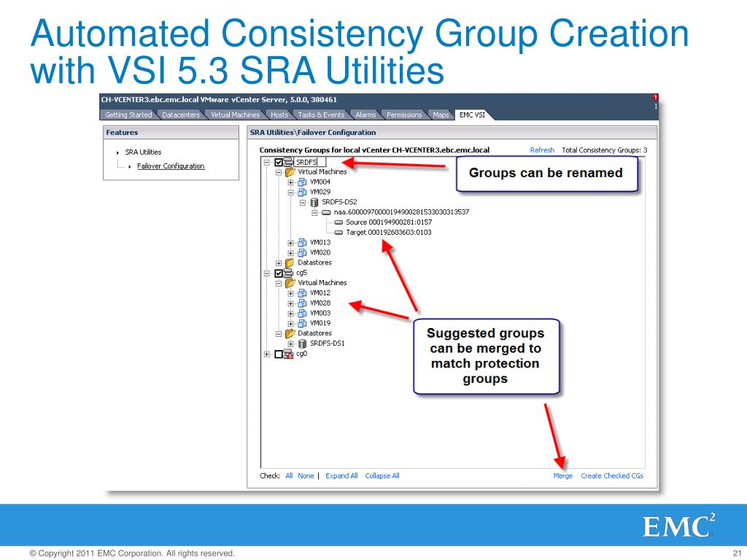Viewport: 747px width, 560px height.
Task: Select the 'cg0' group label
Action: [x=301, y=354]
